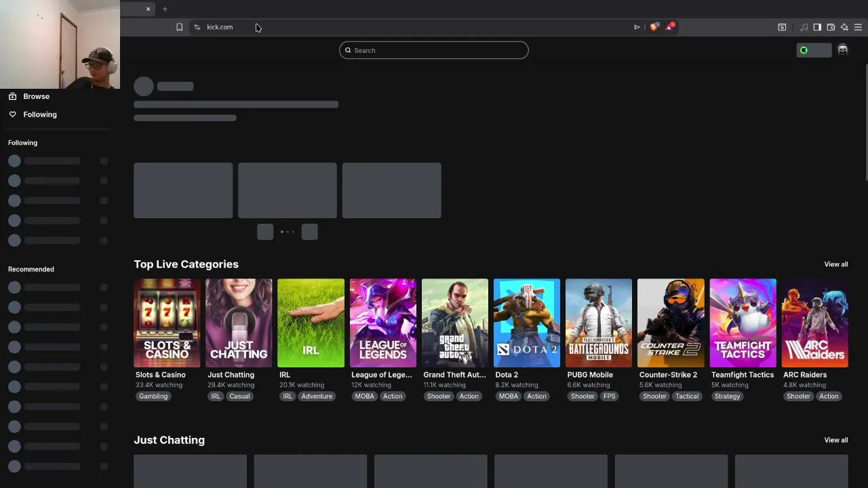Open the user profile avatar menu
This screenshot has width=868, height=488.
843,50
